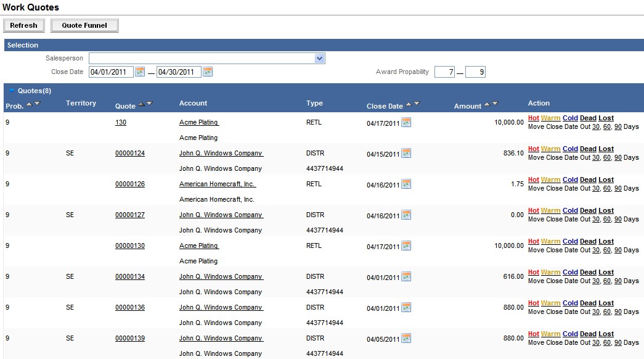Open calendar icon for quote 00000139 close date
644x359 pixels.
[406, 338]
